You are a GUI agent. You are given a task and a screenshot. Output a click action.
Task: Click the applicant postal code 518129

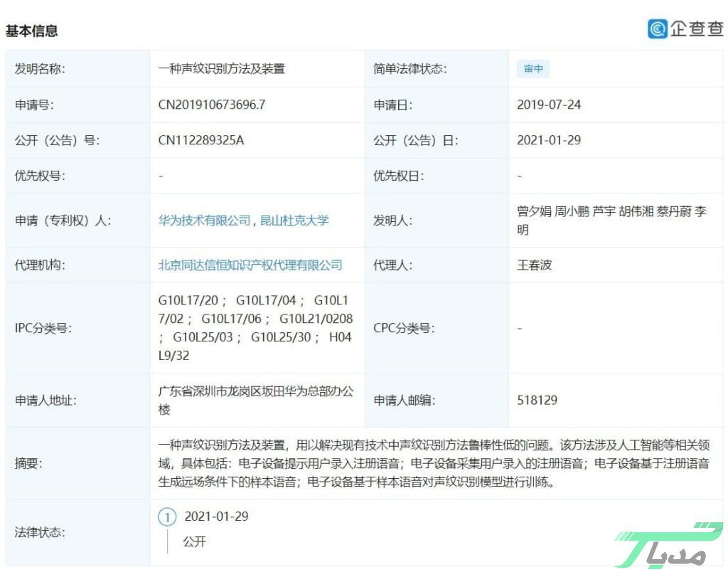(537, 400)
